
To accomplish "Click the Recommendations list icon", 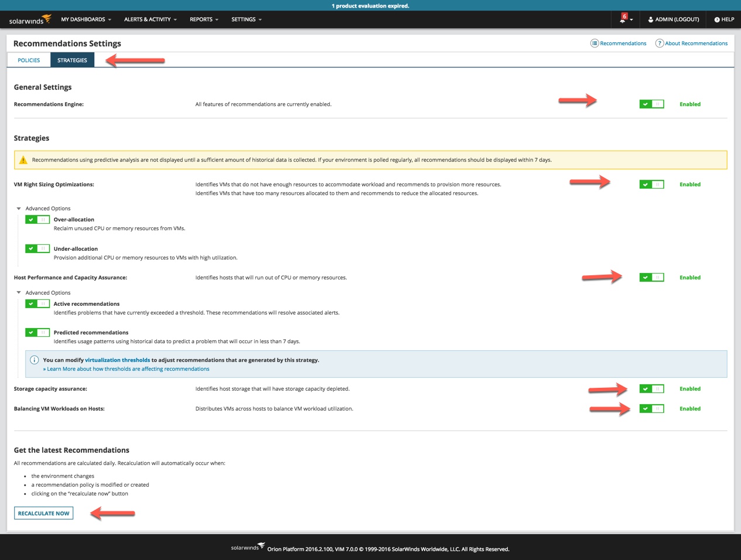I will (x=594, y=43).
